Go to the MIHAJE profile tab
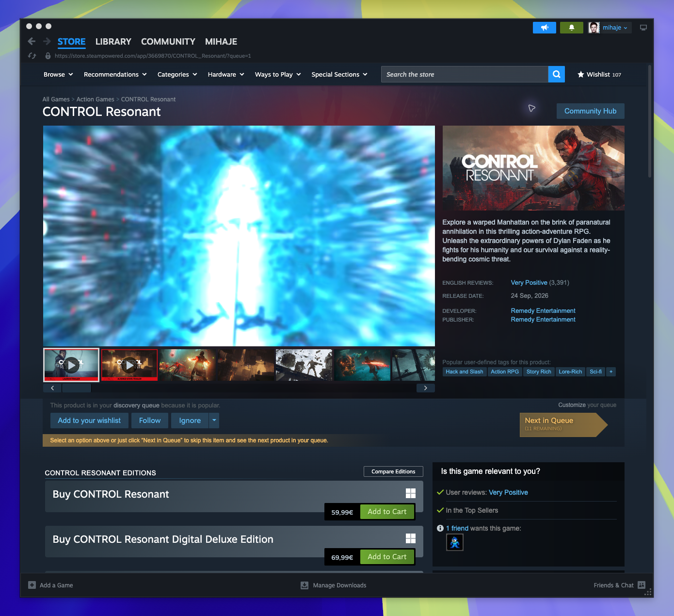This screenshot has width=674, height=616. click(x=221, y=42)
